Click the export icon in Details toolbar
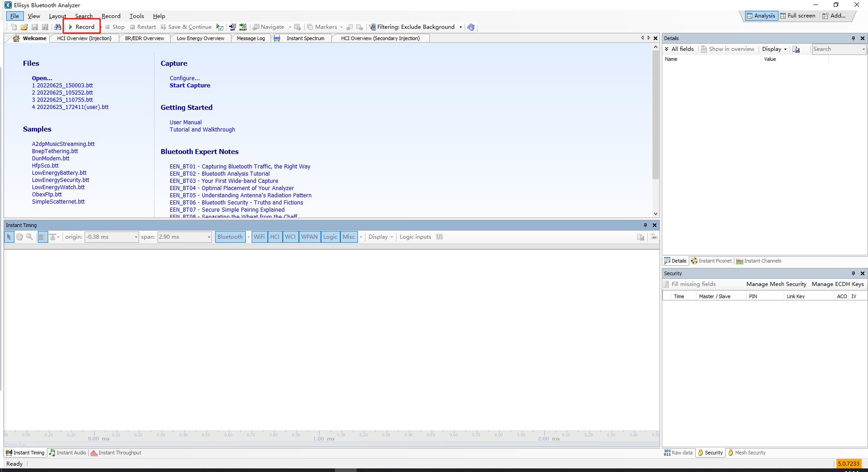Viewport: 868px width, 472px height. point(796,49)
